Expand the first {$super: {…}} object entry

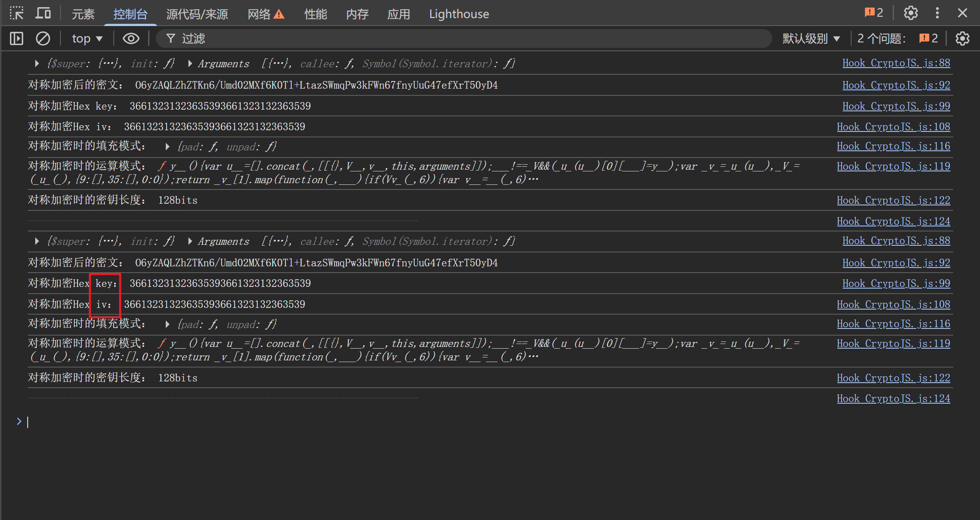tap(37, 63)
